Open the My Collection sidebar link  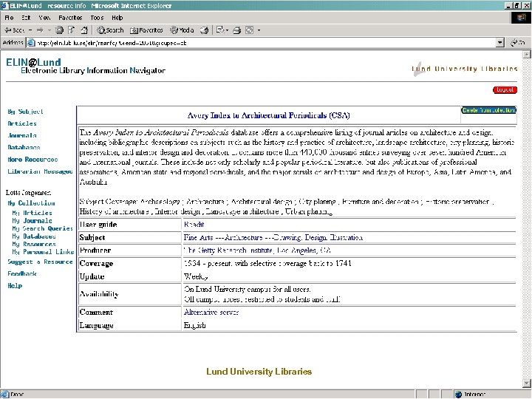[x=31, y=203]
